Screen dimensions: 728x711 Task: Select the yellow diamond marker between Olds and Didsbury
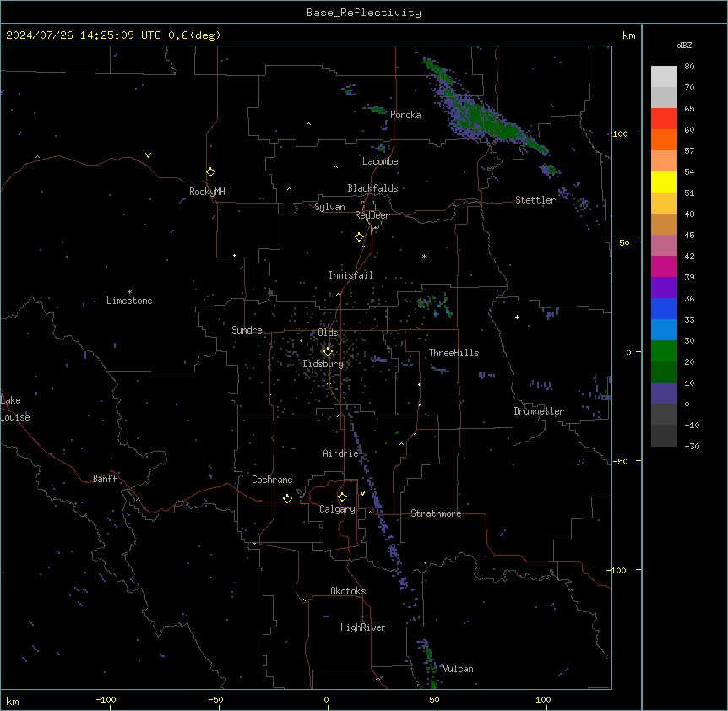click(329, 352)
